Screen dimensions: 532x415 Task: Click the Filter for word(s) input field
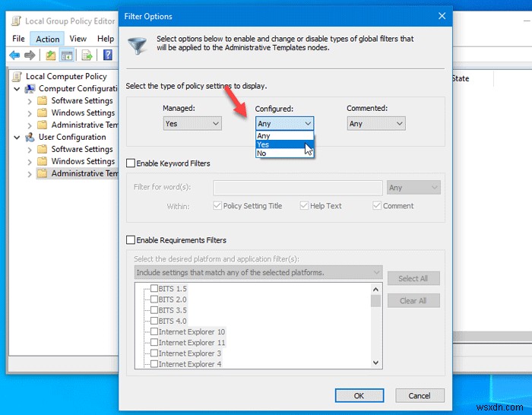click(x=298, y=188)
